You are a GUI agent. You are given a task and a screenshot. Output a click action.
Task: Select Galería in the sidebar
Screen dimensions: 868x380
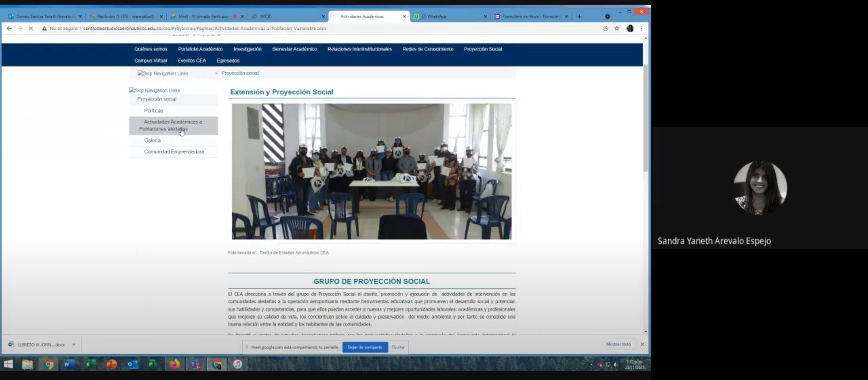(173, 141)
